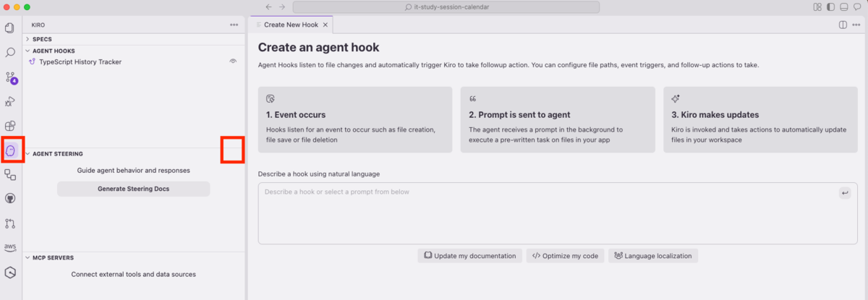Open the KIRO panel more actions menu

click(234, 25)
